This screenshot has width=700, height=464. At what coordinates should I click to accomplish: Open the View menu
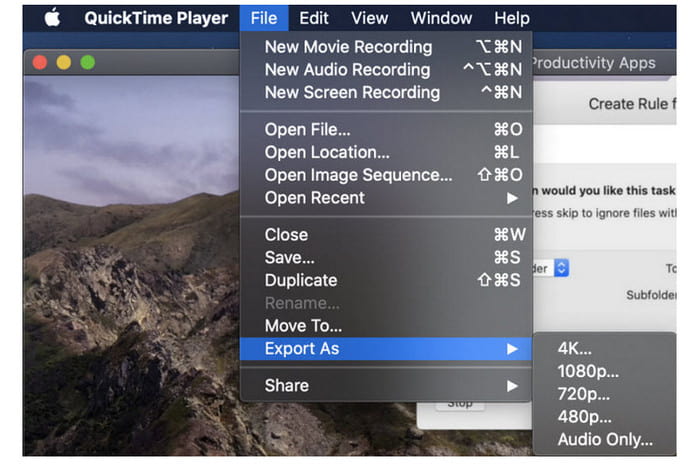click(369, 18)
